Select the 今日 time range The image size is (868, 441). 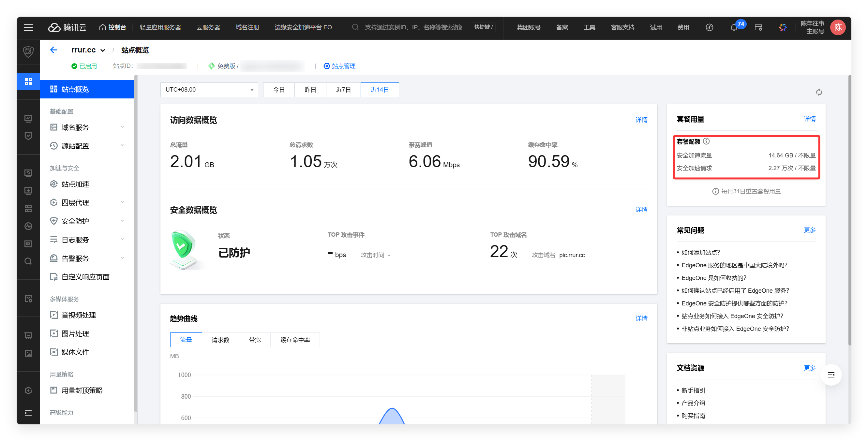click(x=279, y=90)
